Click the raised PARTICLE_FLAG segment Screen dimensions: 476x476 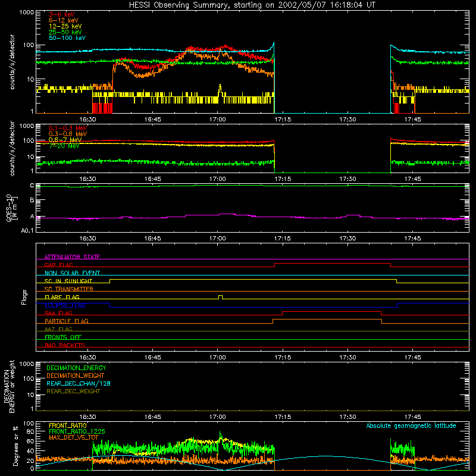pos(327,320)
